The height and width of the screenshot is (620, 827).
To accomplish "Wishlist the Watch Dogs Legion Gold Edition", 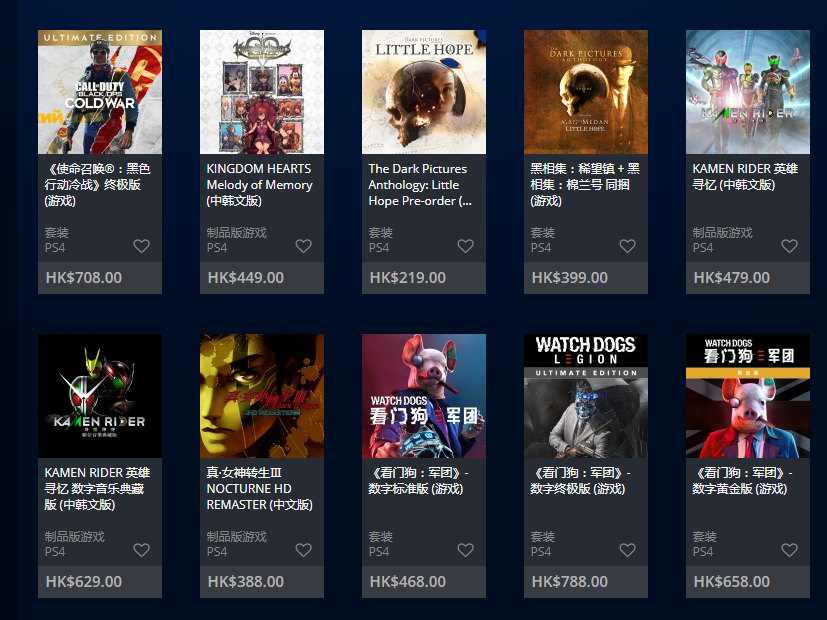I will pyautogui.click(x=789, y=550).
